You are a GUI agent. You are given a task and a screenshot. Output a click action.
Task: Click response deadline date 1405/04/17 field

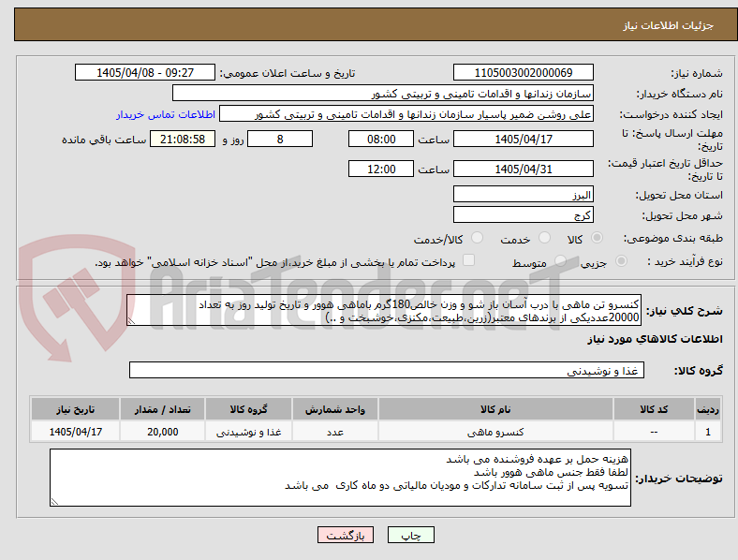point(523,139)
